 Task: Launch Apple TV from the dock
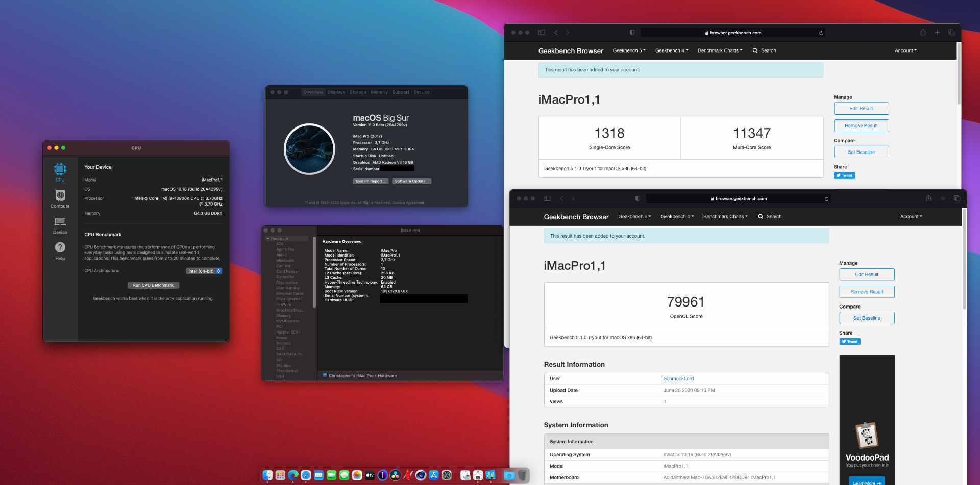370,475
